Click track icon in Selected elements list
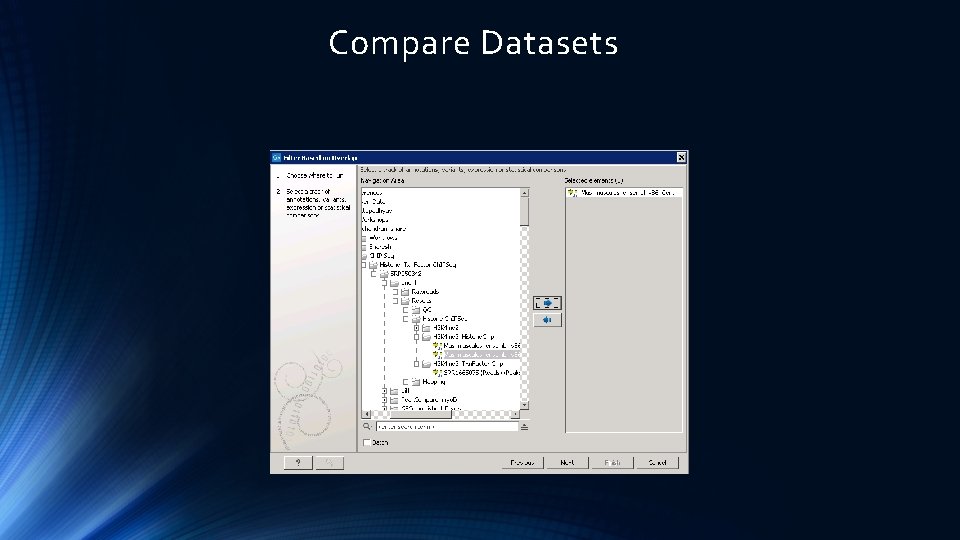 click(572, 193)
